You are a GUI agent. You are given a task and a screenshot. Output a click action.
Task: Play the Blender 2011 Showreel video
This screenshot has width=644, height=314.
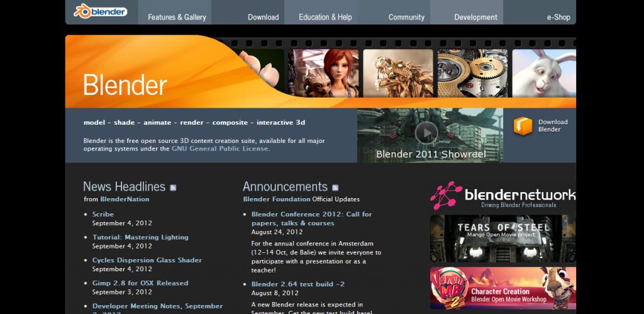point(426,133)
